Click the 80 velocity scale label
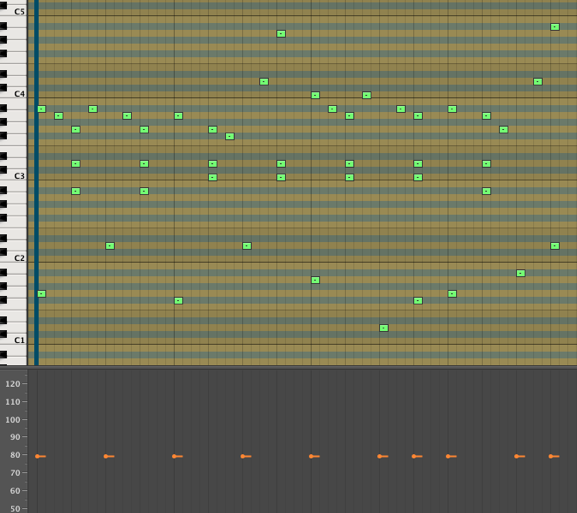 pos(15,455)
